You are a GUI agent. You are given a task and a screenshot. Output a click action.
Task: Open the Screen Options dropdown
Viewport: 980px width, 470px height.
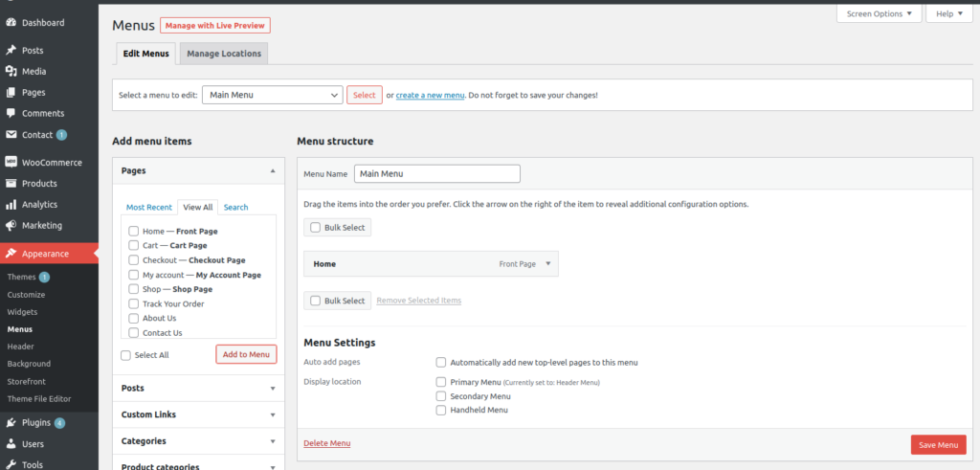(879, 13)
